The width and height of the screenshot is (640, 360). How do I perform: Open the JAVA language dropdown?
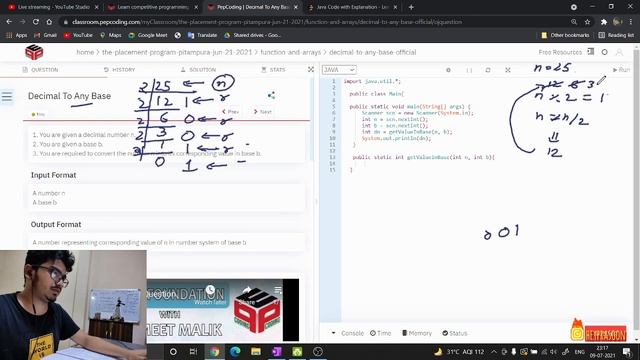[339, 70]
